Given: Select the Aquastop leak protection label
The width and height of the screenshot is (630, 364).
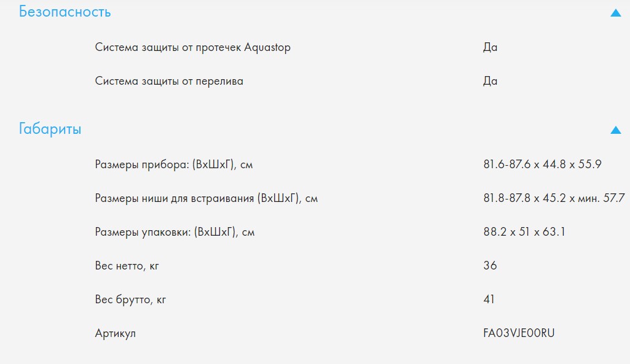Looking at the screenshot, I should 192,47.
